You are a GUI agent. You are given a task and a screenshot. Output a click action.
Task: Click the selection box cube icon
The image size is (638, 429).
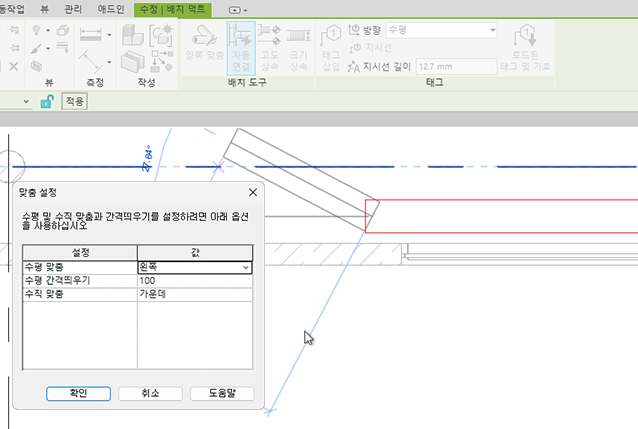click(x=63, y=30)
